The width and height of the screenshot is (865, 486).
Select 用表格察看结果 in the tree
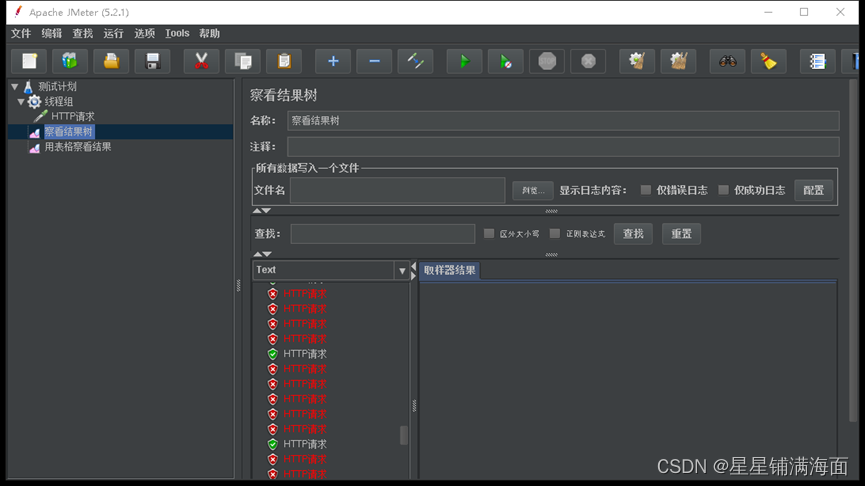coord(78,147)
